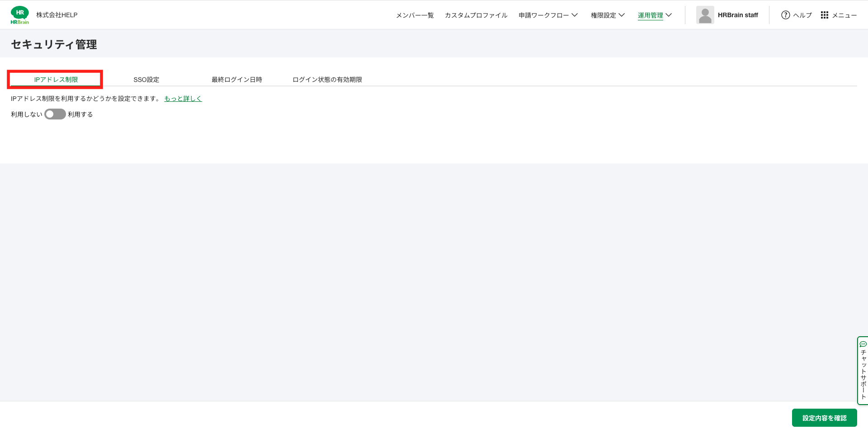This screenshot has height=434, width=868.
Task: Click the ヘルプ text label
Action: coord(802,15)
